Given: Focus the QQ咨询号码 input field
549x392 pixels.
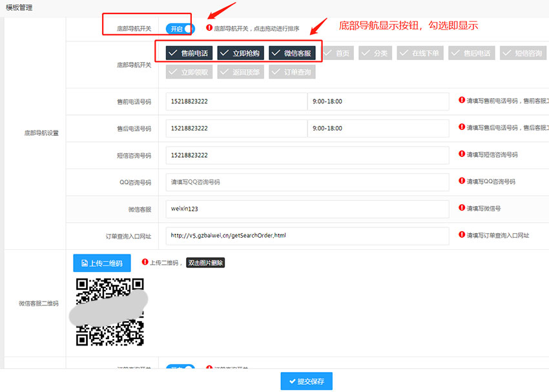Looking at the screenshot, I should click(x=307, y=182).
